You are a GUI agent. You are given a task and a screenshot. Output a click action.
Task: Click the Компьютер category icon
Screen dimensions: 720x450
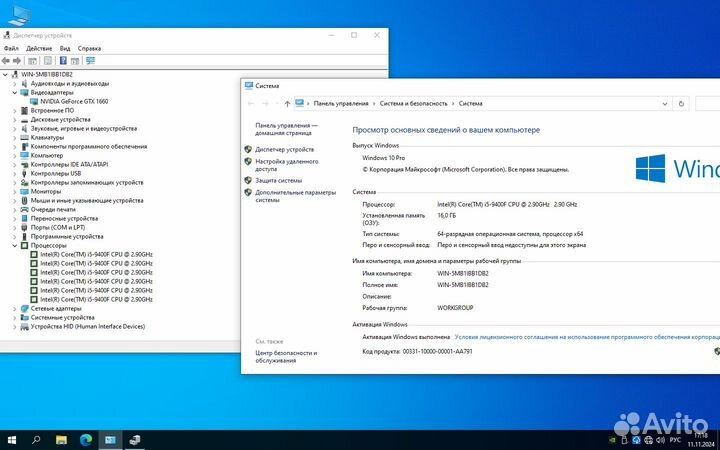(24, 155)
